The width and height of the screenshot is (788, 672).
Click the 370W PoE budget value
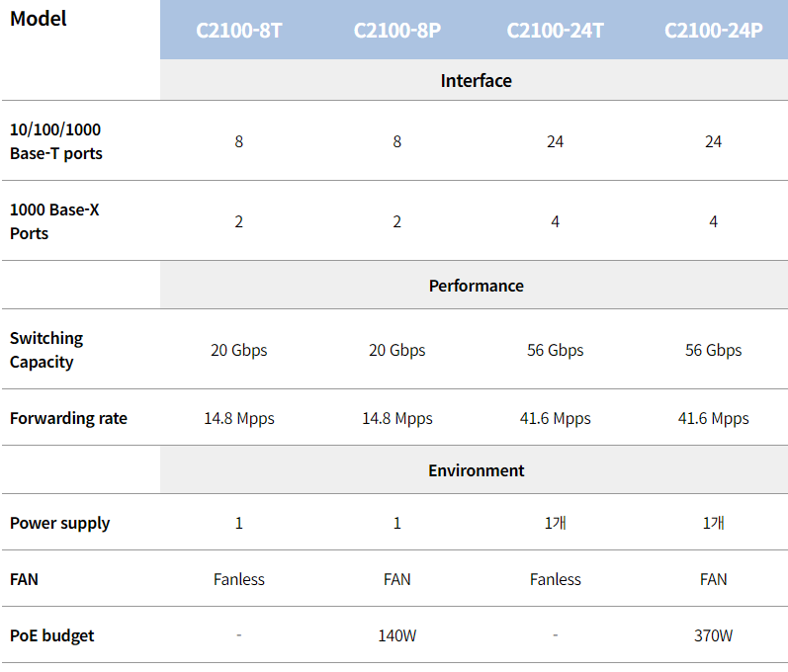click(713, 635)
